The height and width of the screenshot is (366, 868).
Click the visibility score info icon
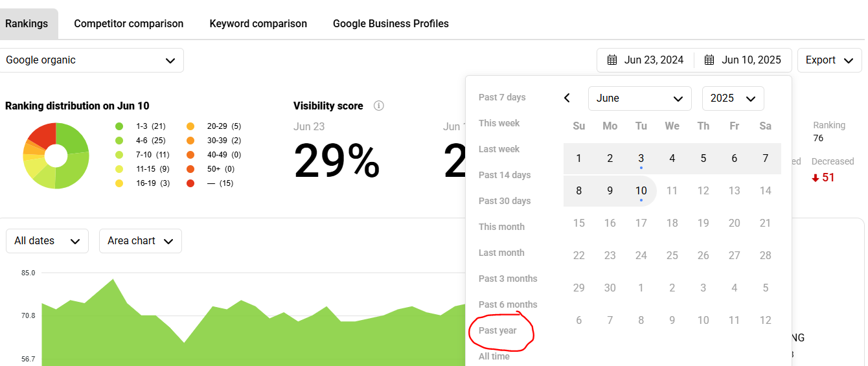(x=379, y=106)
